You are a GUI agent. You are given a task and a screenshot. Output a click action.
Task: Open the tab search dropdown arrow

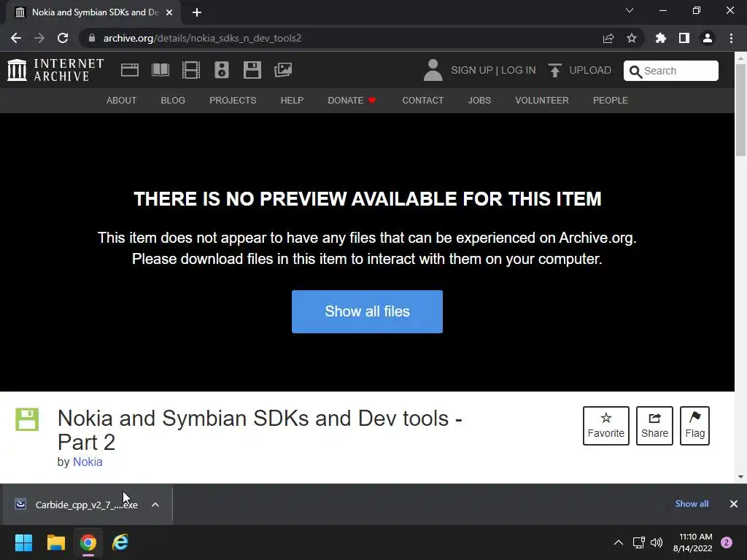630,10
